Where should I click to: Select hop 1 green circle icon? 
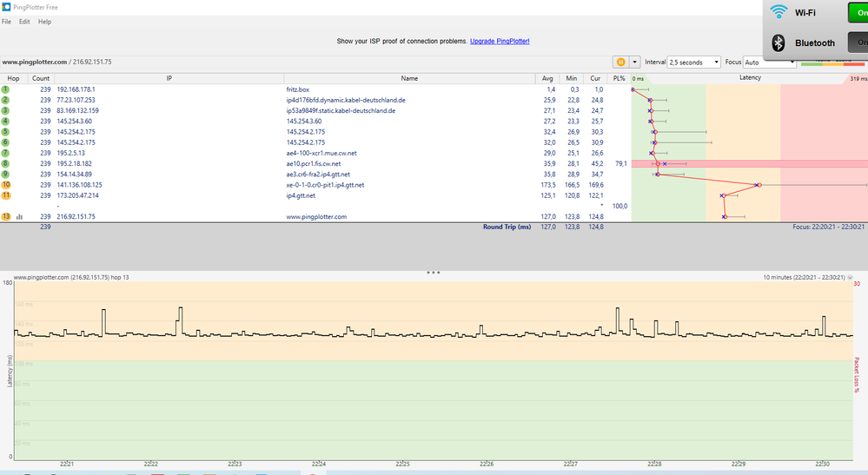click(5, 89)
